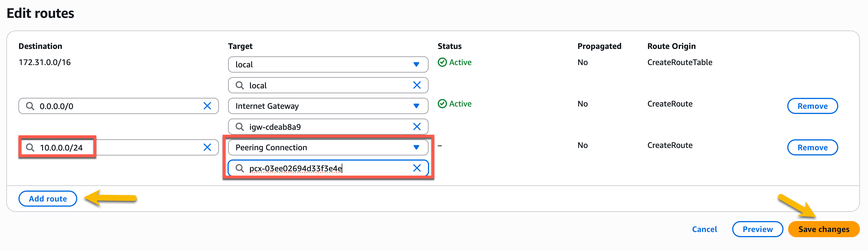Image resolution: width=868 pixels, height=251 pixels.
Task: Remove the 10.0.0.0/24 peering route
Action: (x=812, y=147)
